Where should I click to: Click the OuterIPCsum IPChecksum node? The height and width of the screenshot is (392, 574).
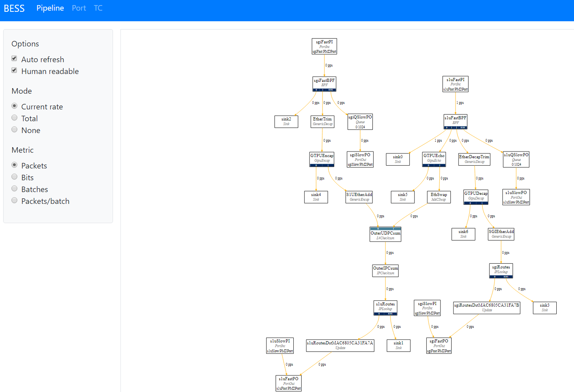pyautogui.click(x=385, y=271)
